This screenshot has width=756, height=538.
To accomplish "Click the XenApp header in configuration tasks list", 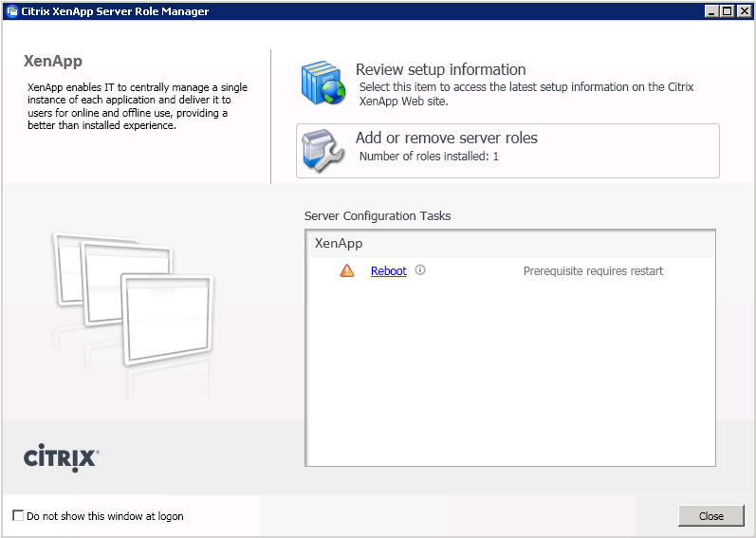I will 339,243.
